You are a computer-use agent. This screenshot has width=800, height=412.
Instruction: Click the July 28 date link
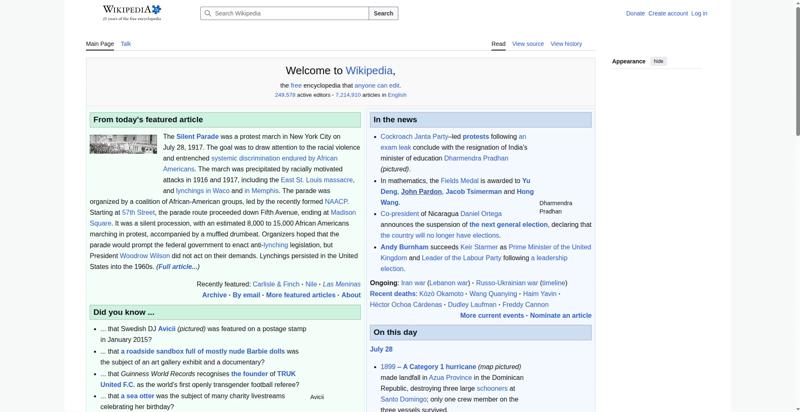(x=381, y=349)
